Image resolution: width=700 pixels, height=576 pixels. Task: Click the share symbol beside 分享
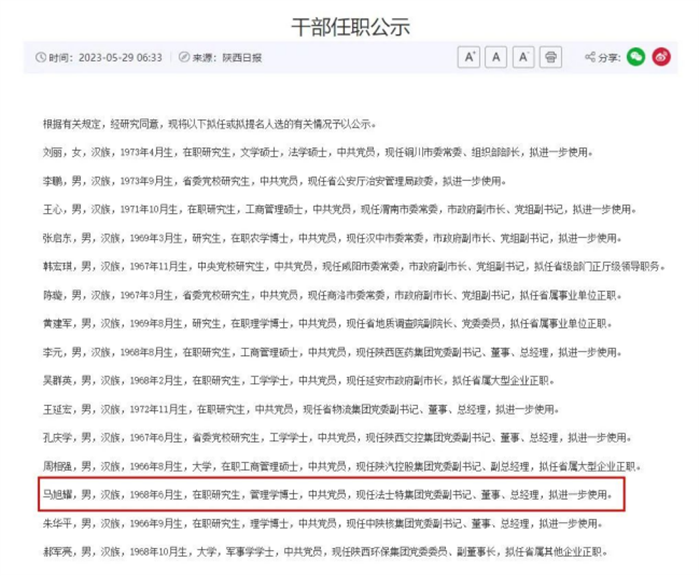pyautogui.click(x=590, y=57)
